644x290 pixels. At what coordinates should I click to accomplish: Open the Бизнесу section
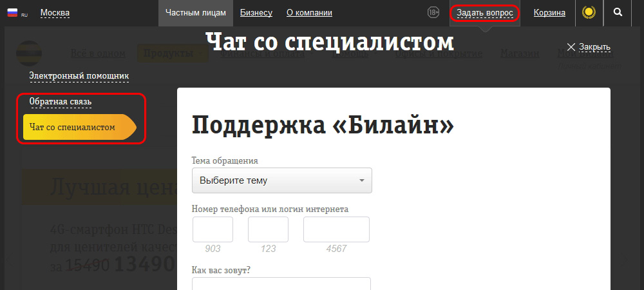(x=256, y=13)
